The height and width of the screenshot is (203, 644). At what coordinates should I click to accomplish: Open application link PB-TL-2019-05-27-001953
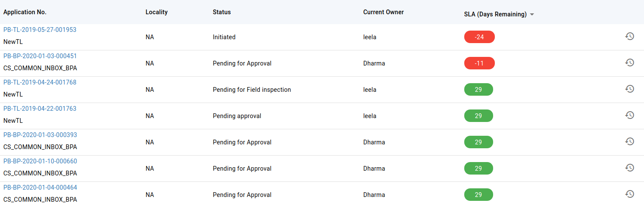pyautogui.click(x=40, y=30)
